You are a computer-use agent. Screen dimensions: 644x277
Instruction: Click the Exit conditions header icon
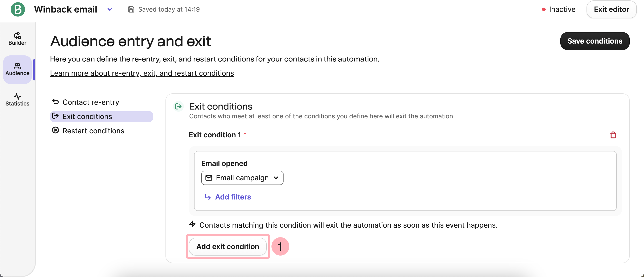tap(178, 106)
